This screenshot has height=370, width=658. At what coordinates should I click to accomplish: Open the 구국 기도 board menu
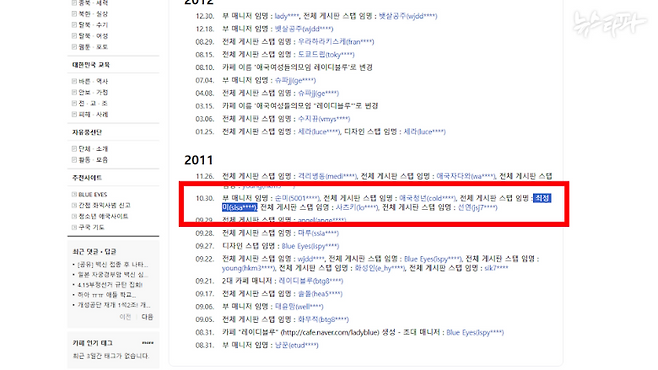pos(91,227)
